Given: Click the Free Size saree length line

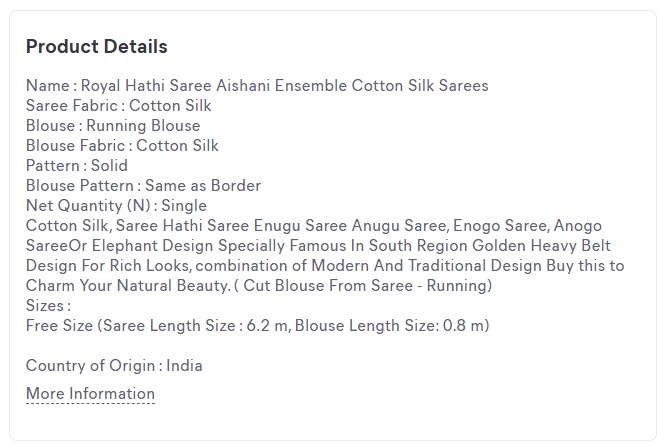Looking at the screenshot, I should (x=258, y=325).
